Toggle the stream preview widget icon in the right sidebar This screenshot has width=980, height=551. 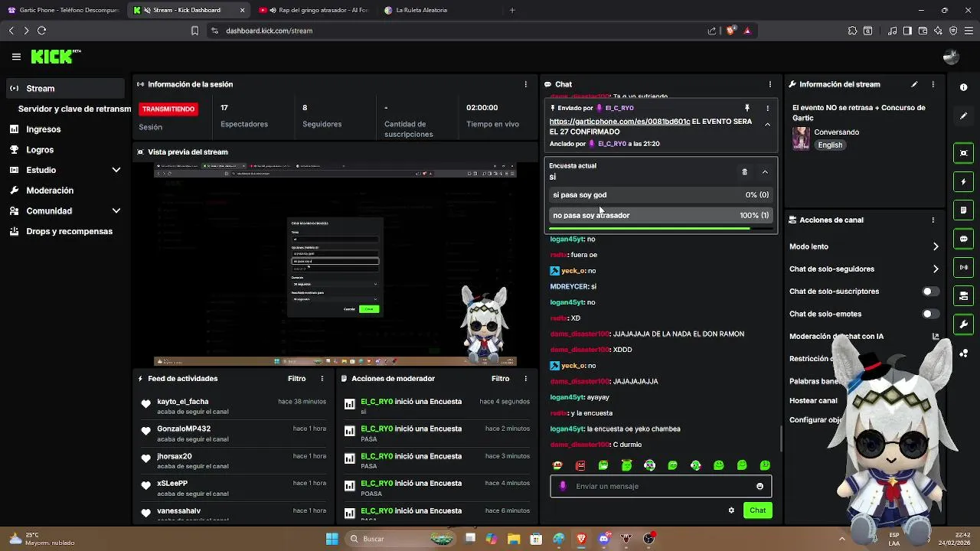click(x=963, y=153)
